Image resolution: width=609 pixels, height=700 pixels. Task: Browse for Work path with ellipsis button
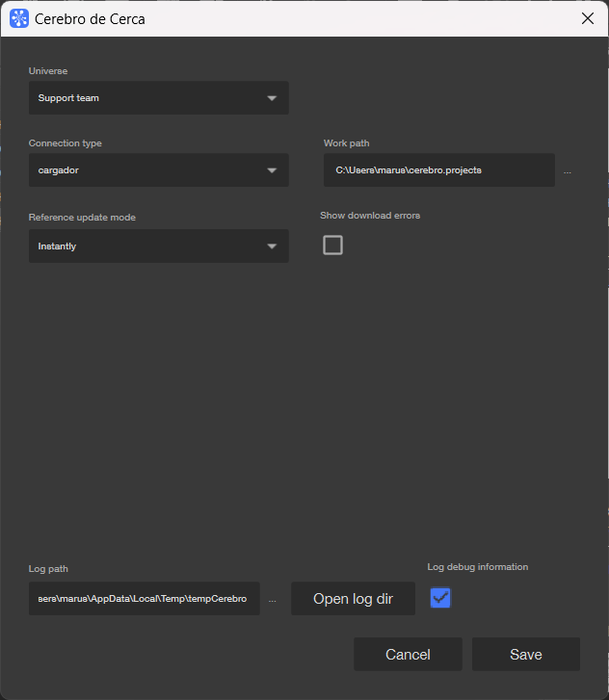[x=567, y=171]
